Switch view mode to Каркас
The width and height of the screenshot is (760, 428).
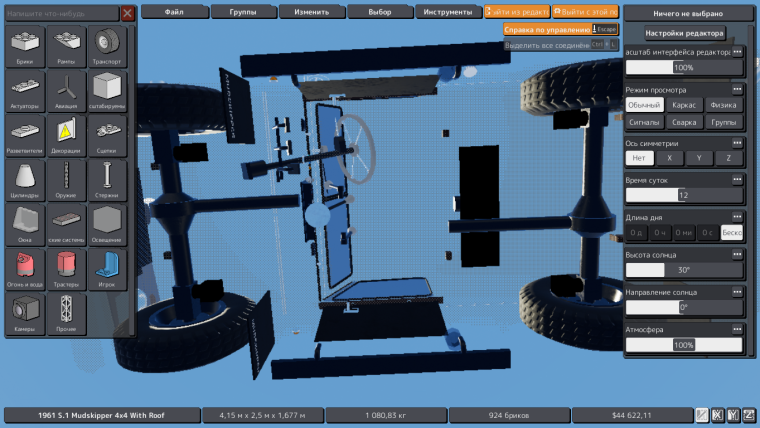[x=684, y=105]
